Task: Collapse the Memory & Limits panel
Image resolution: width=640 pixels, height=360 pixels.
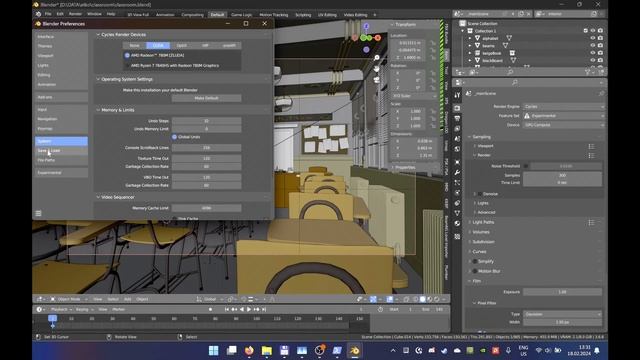Action: tap(98, 110)
